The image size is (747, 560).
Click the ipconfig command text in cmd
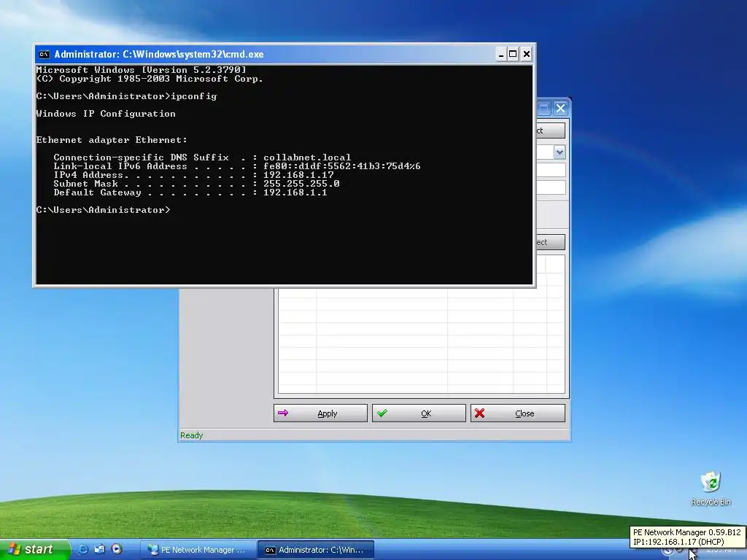[193, 96]
